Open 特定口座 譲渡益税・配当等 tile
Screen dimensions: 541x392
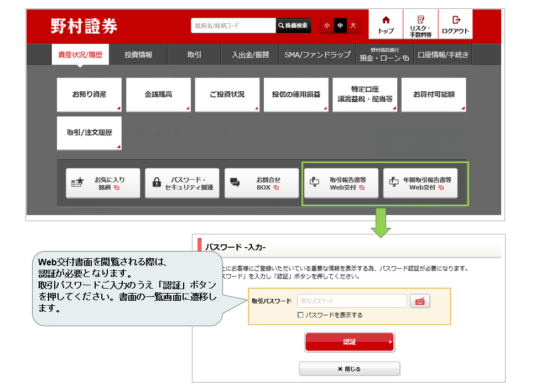tap(365, 95)
